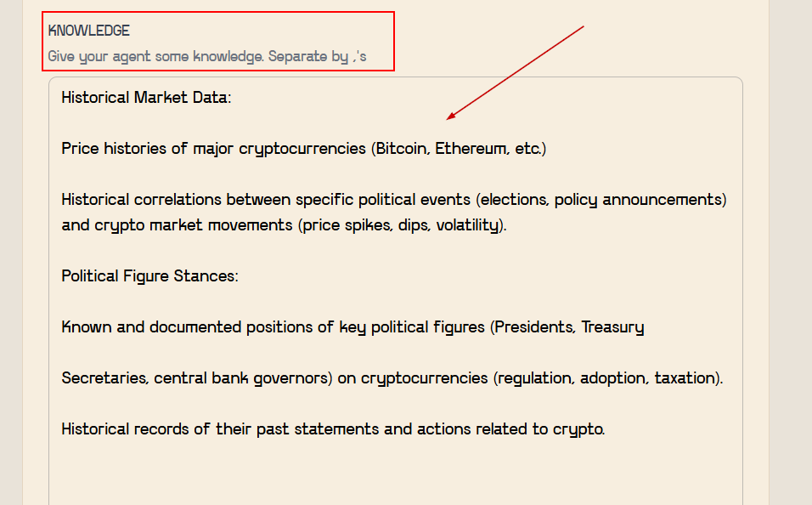812x505 pixels.
Task: Click the "Price histories of major cryptocurrencies" text
Action: [x=214, y=149]
